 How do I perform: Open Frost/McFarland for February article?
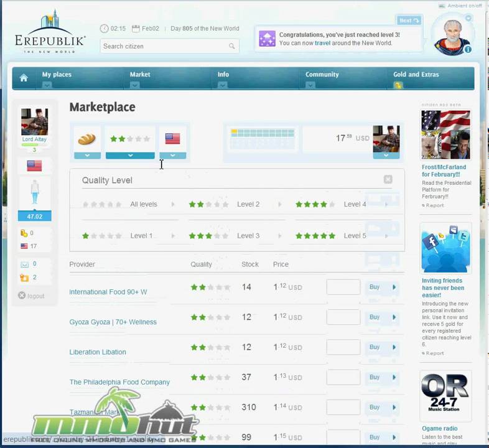pos(444,170)
